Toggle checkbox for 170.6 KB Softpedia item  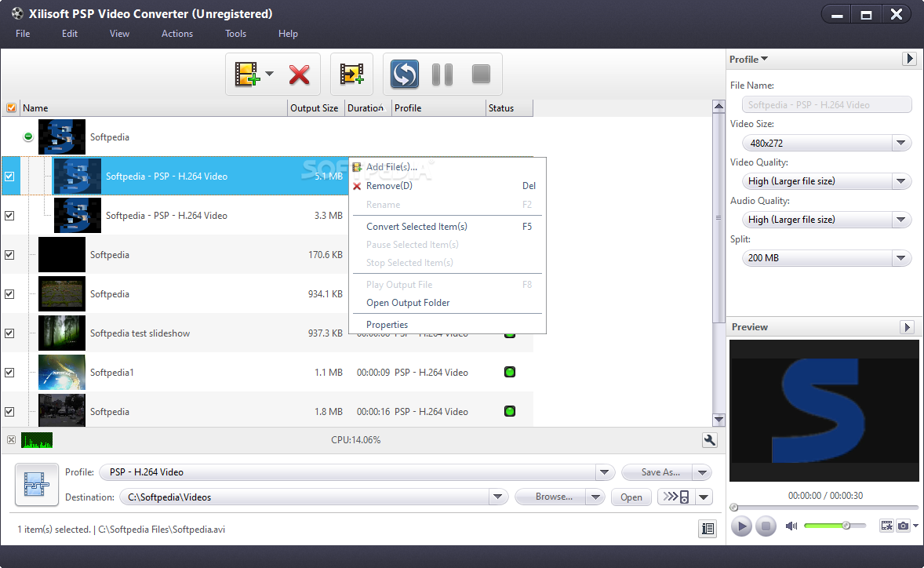click(9, 254)
